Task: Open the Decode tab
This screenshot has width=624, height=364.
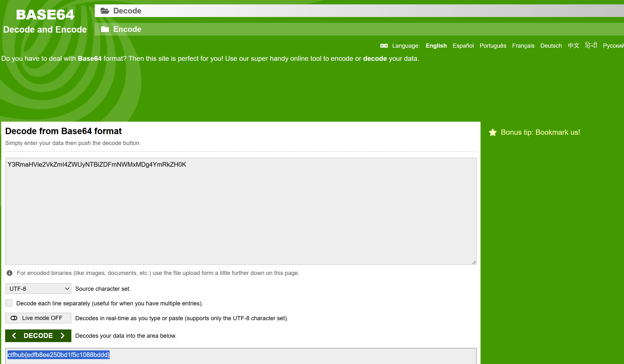Action: click(127, 11)
